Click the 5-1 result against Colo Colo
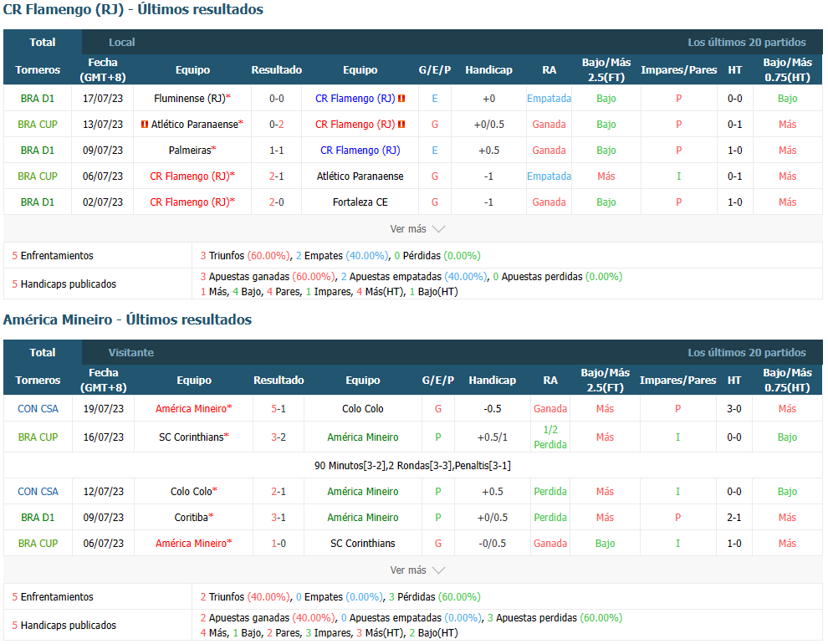828x644 pixels. pos(279,409)
